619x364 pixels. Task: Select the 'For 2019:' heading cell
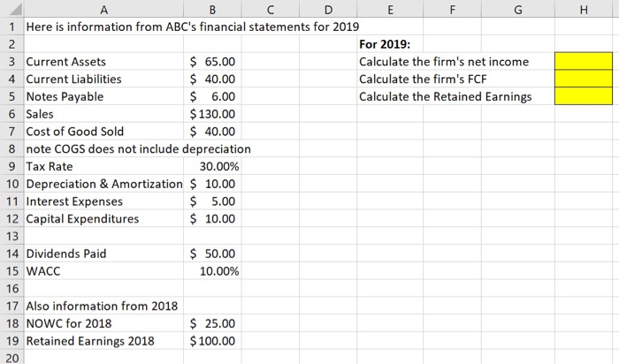(x=390, y=44)
